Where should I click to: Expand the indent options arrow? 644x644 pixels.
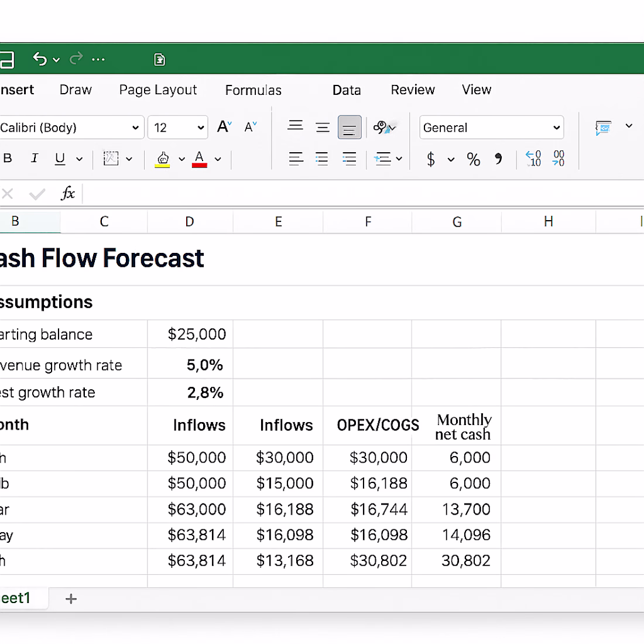399,159
